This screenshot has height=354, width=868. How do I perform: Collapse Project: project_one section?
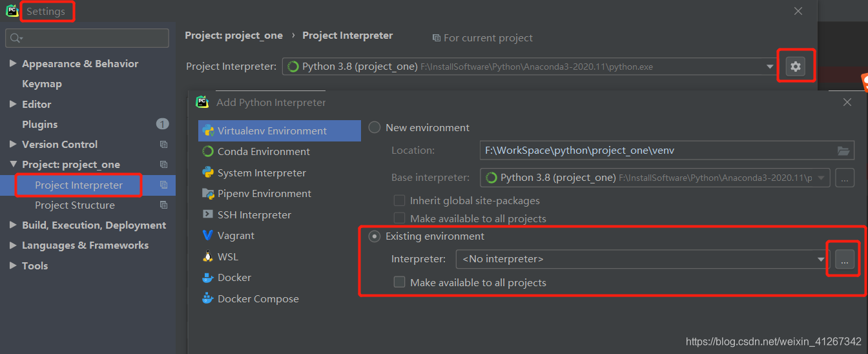point(13,165)
